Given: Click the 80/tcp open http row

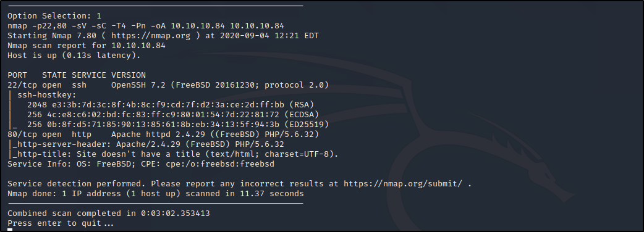Looking at the screenshot, I should pyautogui.click(x=163, y=134).
